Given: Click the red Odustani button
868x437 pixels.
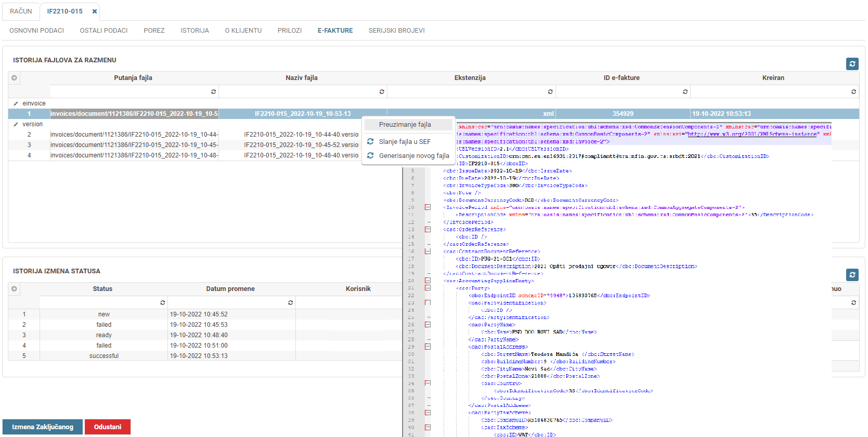Looking at the screenshot, I should (x=108, y=427).
